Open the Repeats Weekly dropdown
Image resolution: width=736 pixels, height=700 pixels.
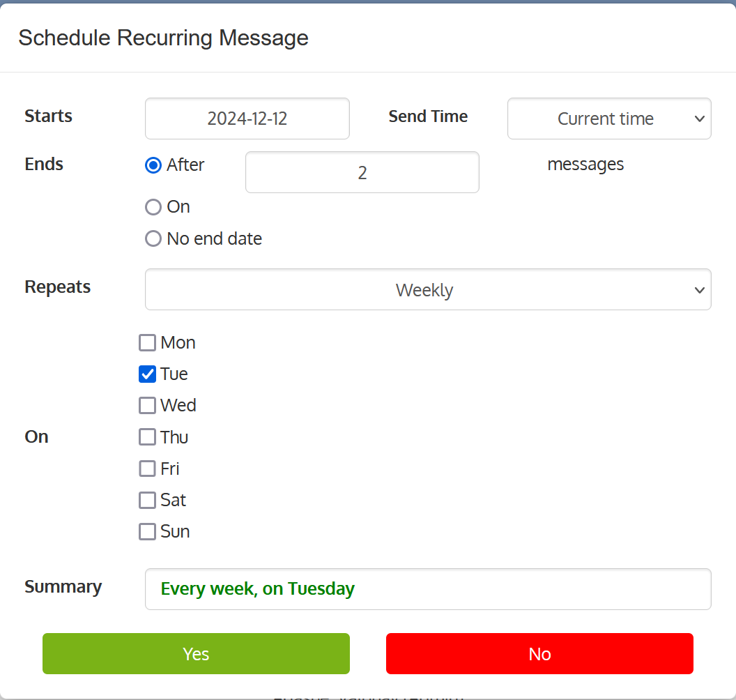[428, 289]
